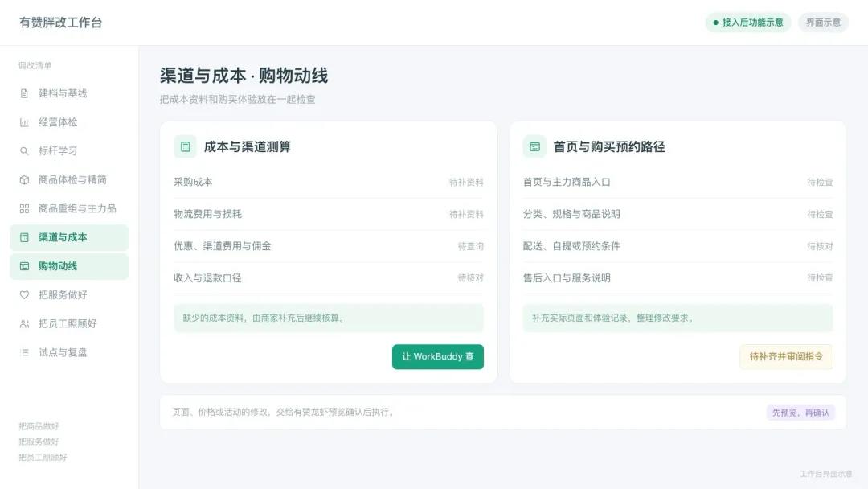Select the 接入后功能示意 toggle pill
This screenshot has width=868, height=489.
click(x=748, y=23)
